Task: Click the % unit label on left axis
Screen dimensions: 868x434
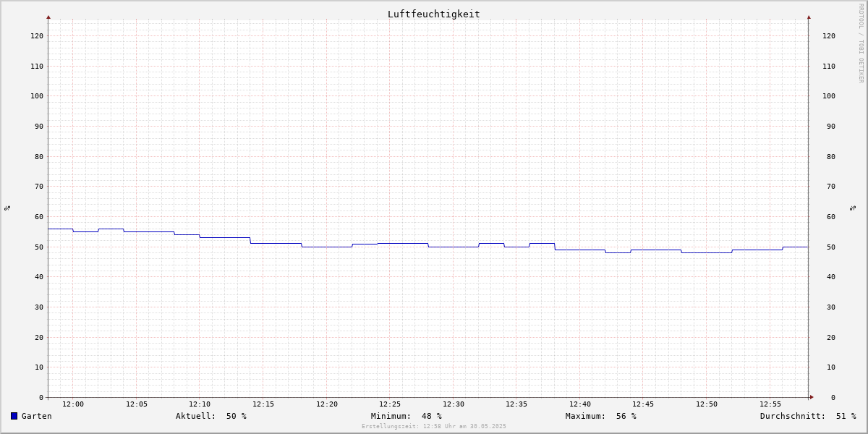Action: 7,208
